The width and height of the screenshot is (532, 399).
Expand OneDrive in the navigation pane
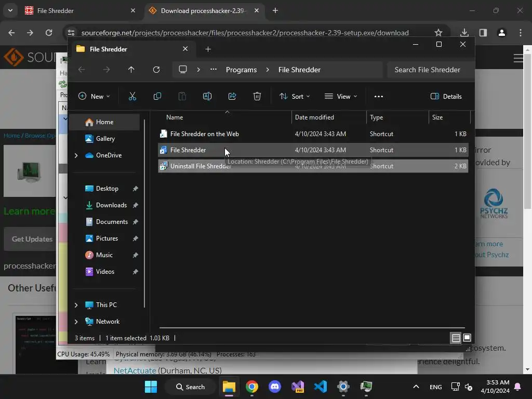tap(76, 155)
